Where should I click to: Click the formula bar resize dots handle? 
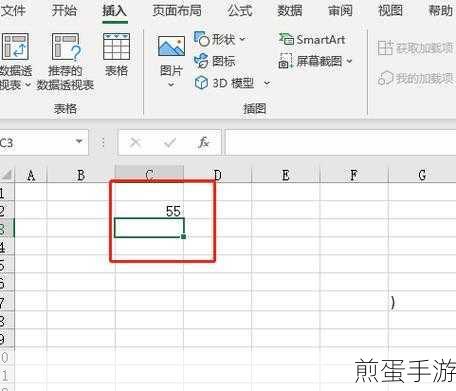click(x=103, y=143)
